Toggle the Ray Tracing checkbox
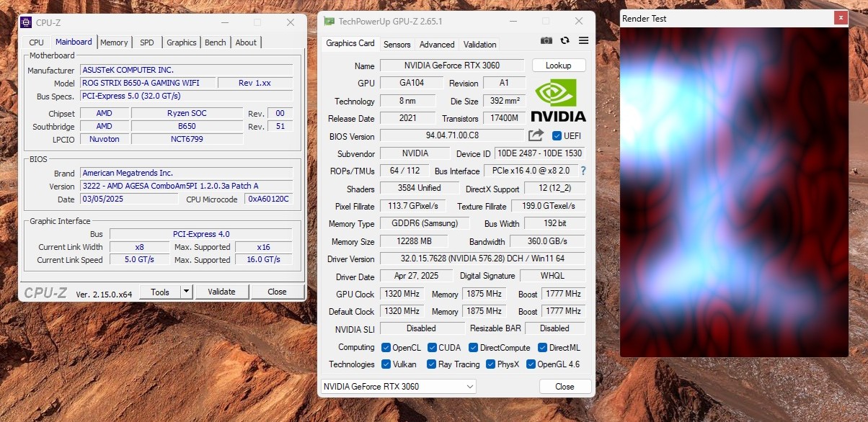Screen dimensions: 868x422 pyautogui.click(x=431, y=364)
